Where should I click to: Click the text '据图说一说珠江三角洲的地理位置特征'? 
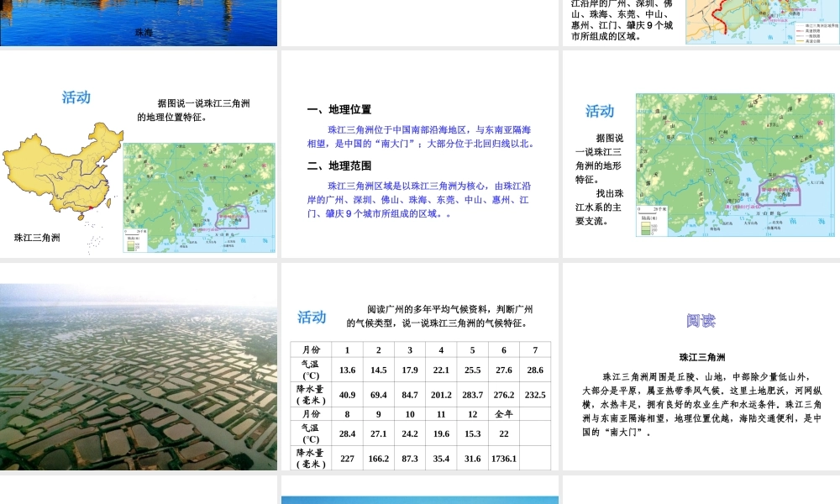(193, 110)
